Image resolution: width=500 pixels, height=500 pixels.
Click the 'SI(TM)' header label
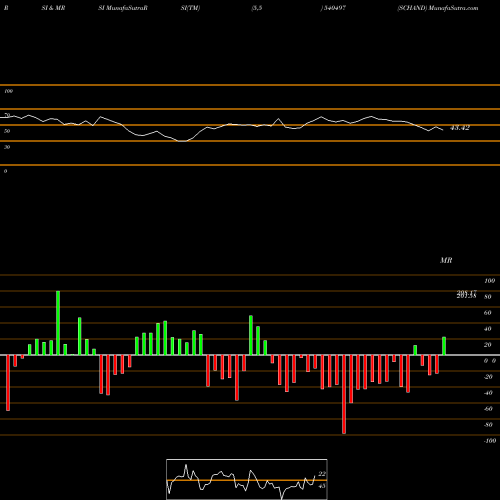tap(190, 8)
